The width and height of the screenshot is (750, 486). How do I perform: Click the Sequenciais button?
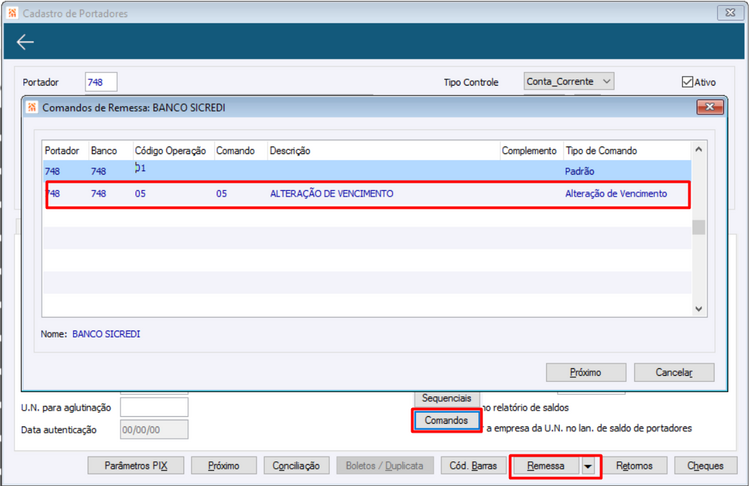point(446,398)
